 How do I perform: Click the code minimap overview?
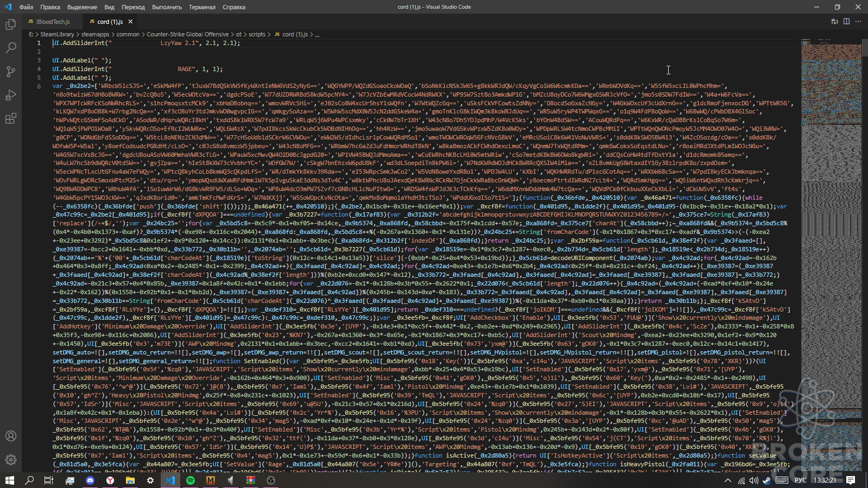point(831,254)
